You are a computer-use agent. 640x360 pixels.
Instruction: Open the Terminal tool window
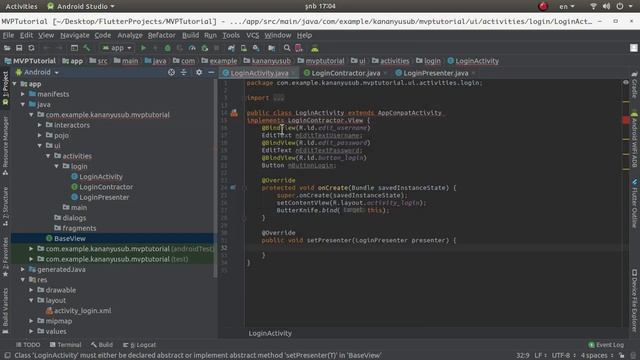[66, 345]
